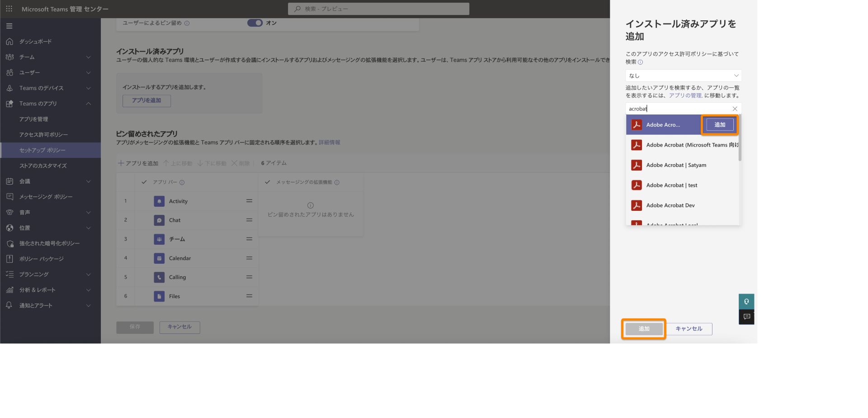Click the notifications bell icon
Viewport: 868px width, 418px height.
9,305
